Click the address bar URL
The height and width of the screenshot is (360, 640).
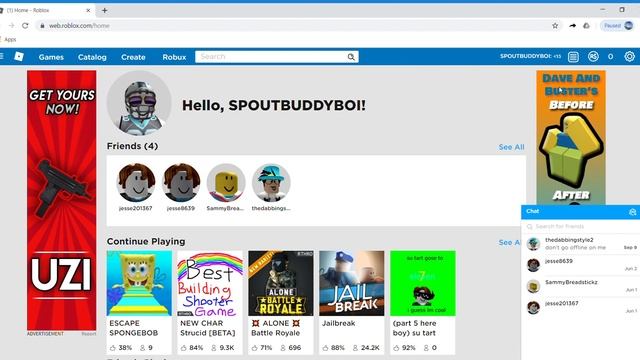[79, 26]
